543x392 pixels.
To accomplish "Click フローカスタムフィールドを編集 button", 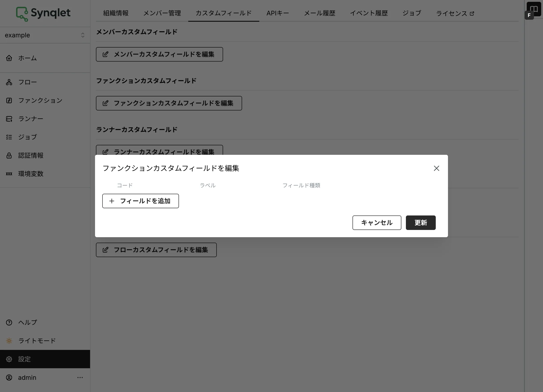I will 156,250.
